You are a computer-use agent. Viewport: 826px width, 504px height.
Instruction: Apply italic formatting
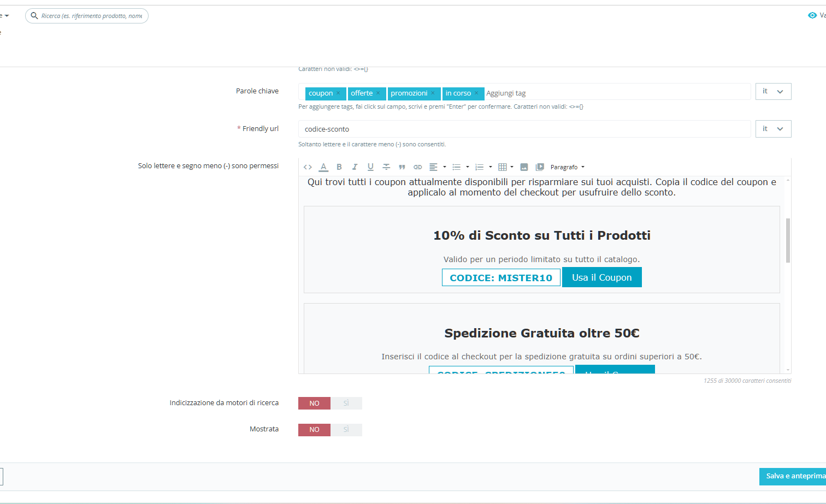[x=355, y=167]
